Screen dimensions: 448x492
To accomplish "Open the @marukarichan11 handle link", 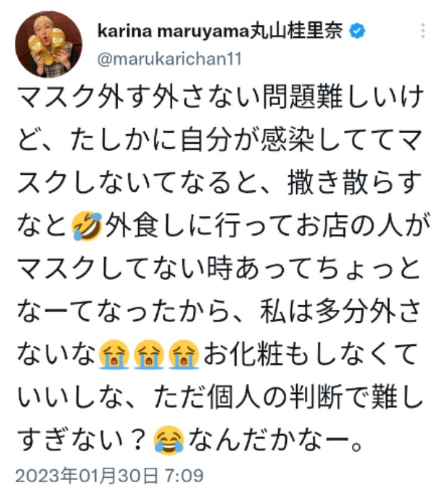I will (x=169, y=59).
